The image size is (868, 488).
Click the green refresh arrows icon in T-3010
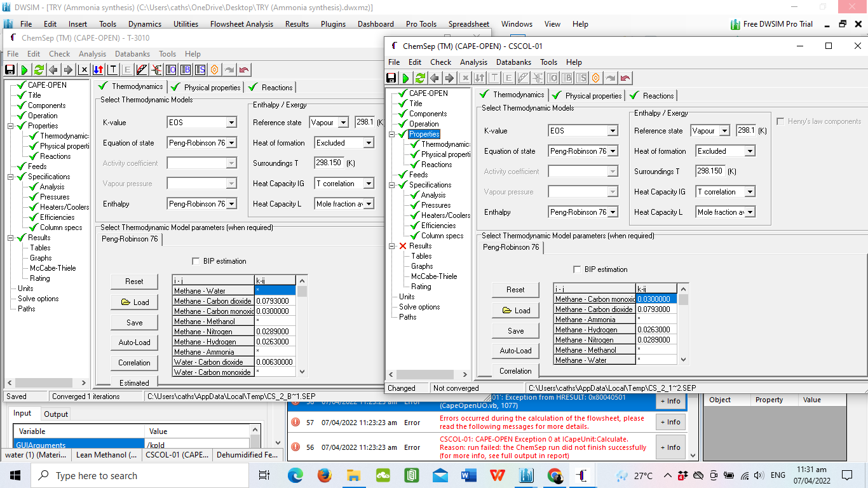click(x=39, y=70)
